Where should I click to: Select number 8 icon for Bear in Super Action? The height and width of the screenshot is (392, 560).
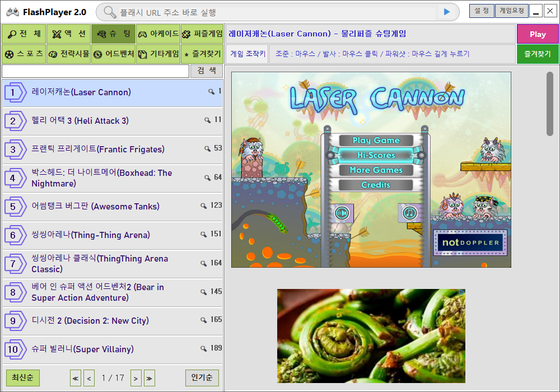15,292
